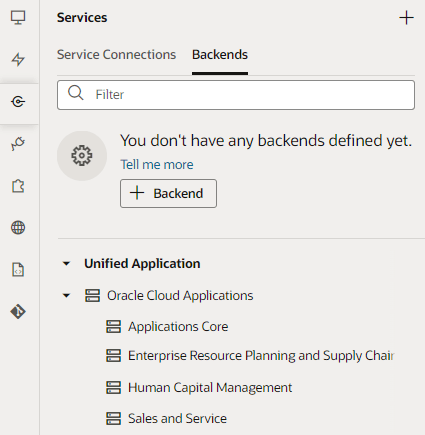Viewport: 425px width, 435px height.
Task: Open the globe Translations icon in sidebar
Action: 18,228
